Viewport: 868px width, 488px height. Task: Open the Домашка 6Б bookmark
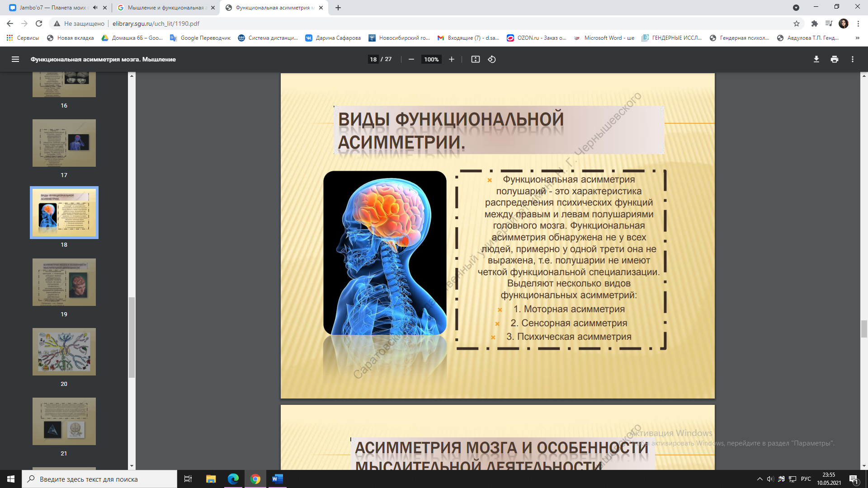tap(132, 38)
